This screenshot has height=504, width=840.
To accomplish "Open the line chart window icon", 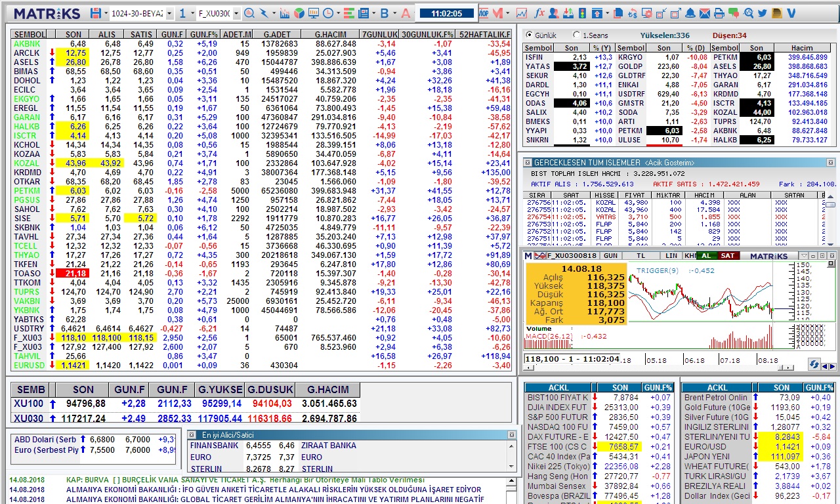I will tap(522, 13).
